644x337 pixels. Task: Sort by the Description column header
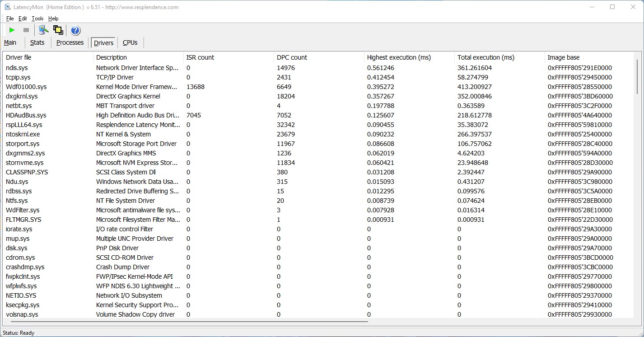pos(139,57)
